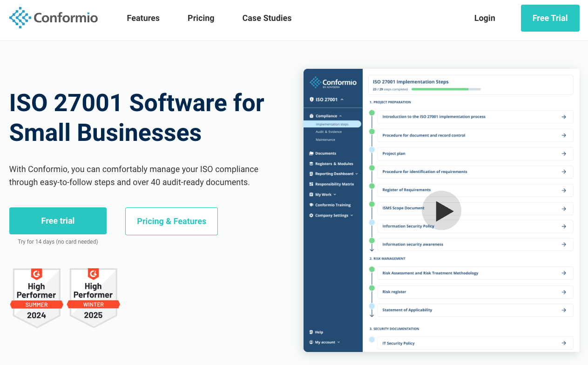Select Audit & Evidence in sidebar
588x365 pixels.
tap(329, 132)
